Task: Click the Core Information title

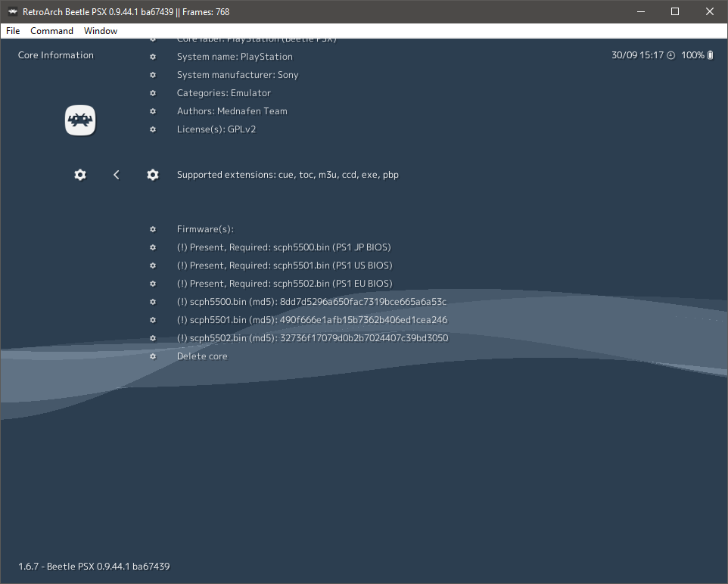Action: click(56, 55)
